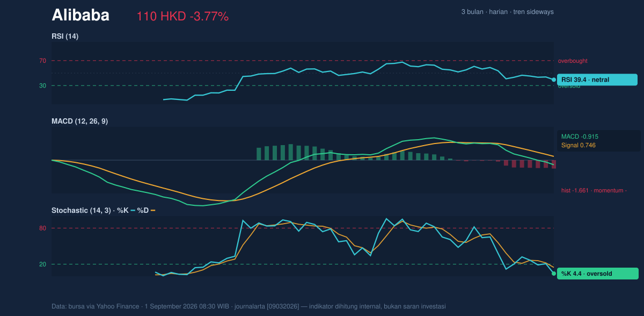Screen dimensions: 644x316
Task: Click the overbought label
Action: coord(573,61)
